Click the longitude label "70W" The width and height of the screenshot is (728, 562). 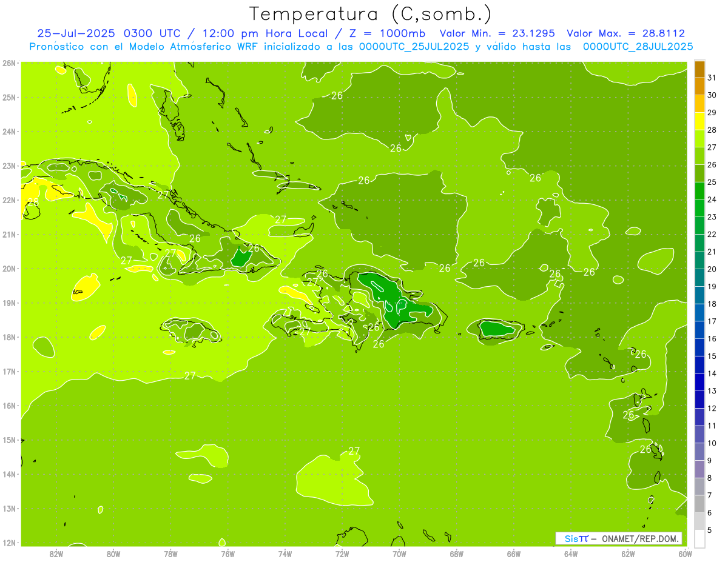coord(399,554)
